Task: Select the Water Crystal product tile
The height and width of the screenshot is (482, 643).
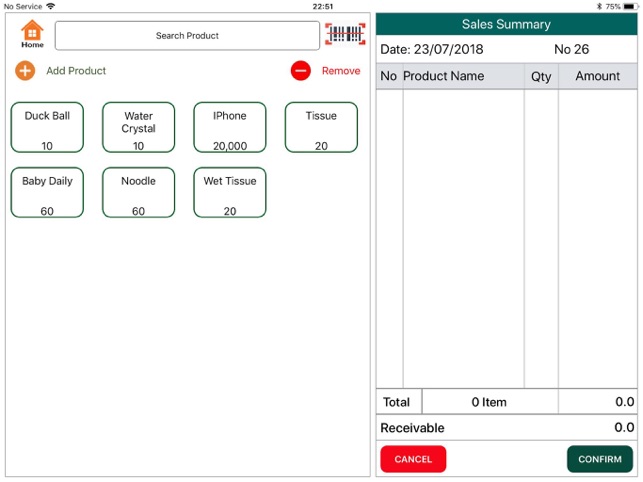Action: point(139,127)
